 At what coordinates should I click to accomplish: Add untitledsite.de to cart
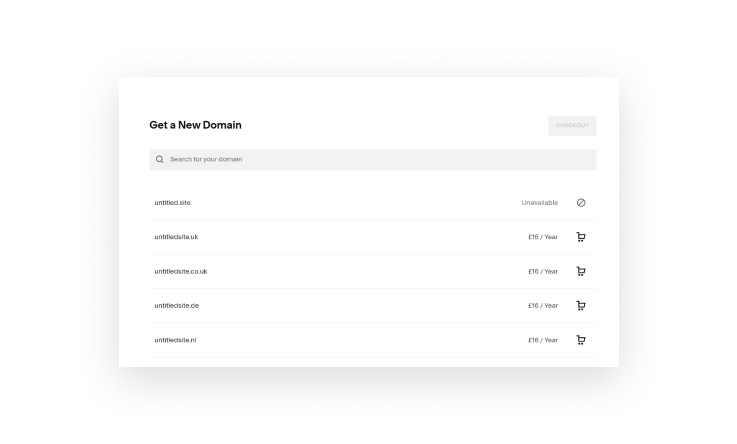581,305
